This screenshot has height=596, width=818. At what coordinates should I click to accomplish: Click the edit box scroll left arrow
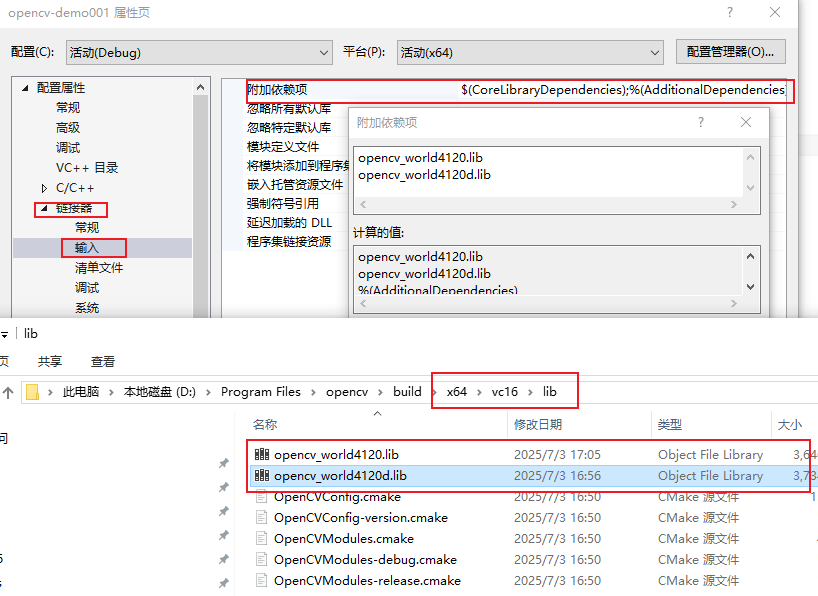pyautogui.click(x=364, y=205)
